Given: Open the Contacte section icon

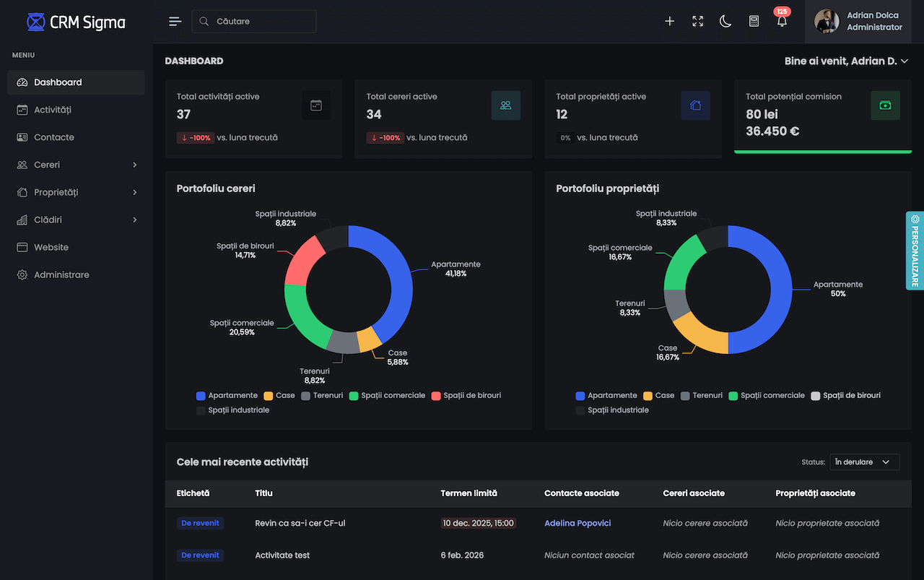Looking at the screenshot, I should pyautogui.click(x=22, y=137).
